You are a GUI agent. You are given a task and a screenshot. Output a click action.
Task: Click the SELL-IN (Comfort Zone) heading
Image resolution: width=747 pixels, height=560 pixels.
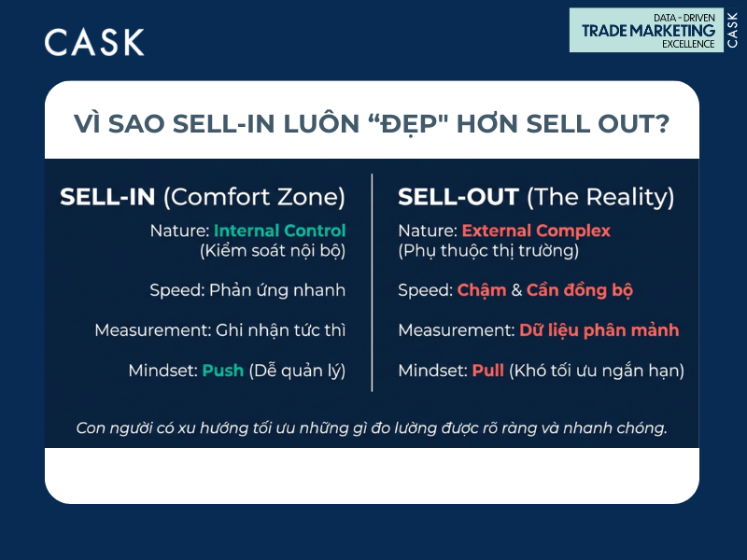point(203,197)
